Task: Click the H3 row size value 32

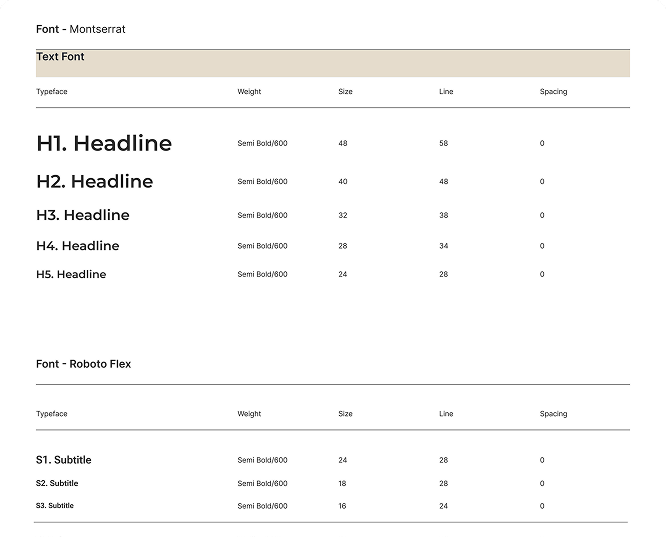Action: click(x=343, y=215)
